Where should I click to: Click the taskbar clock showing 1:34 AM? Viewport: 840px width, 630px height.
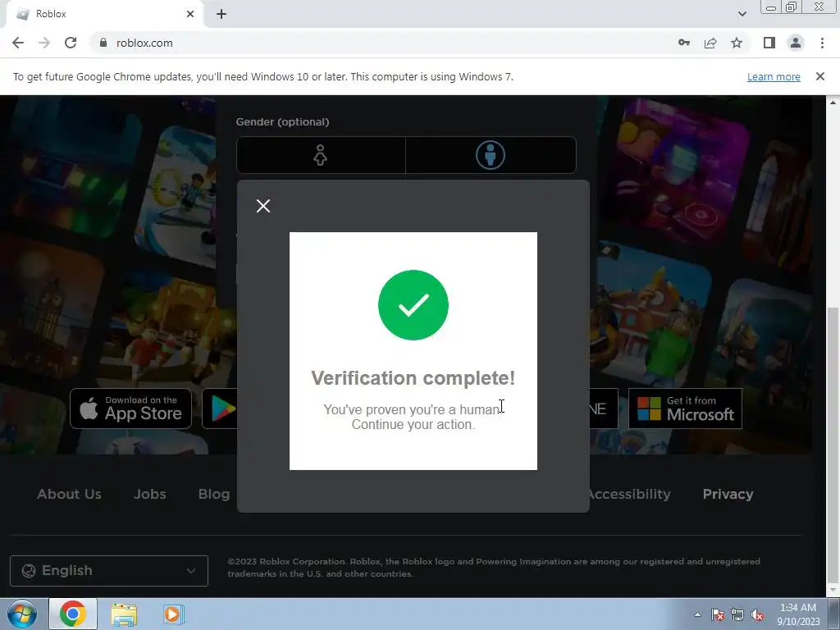click(x=798, y=614)
